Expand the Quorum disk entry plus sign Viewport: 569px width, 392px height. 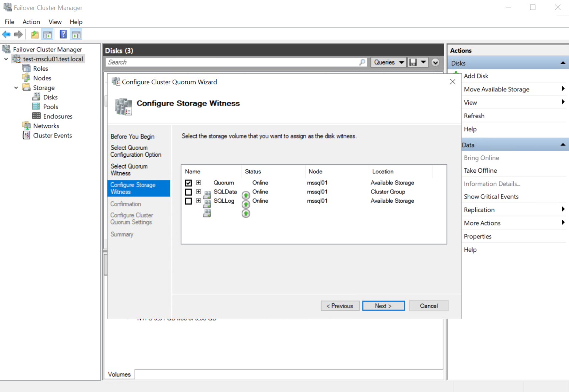point(198,183)
